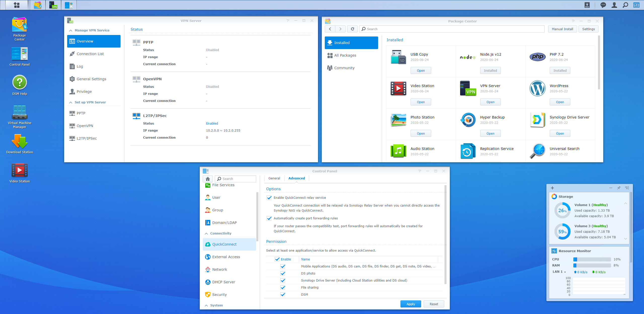Viewport: 644px width, 314px height.
Task: Click Manual Install in Package Center
Action: click(562, 29)
